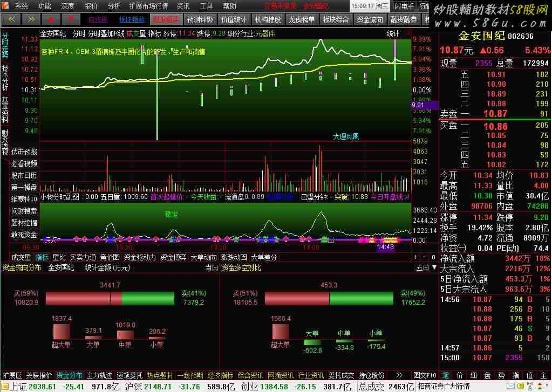Click the yellow icon left of 上证 index
The image size is (552, 392).
[x=4, y=387]
